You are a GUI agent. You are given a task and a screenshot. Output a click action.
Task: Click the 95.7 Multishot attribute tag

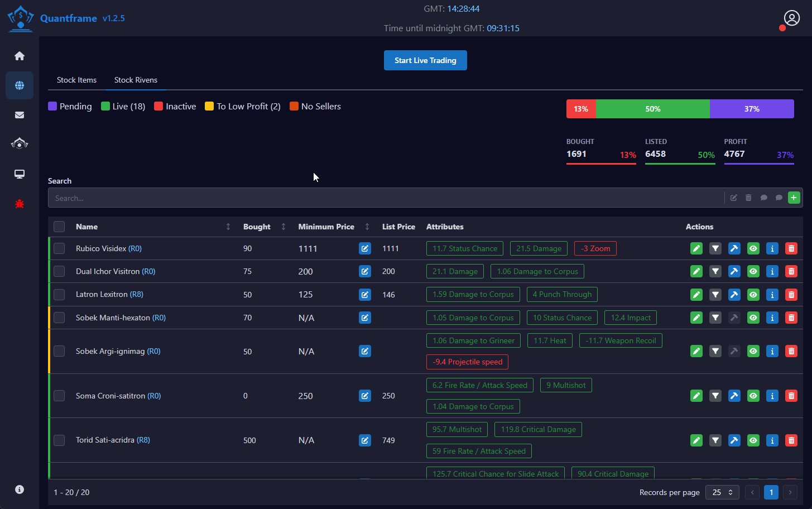[457, 429]
